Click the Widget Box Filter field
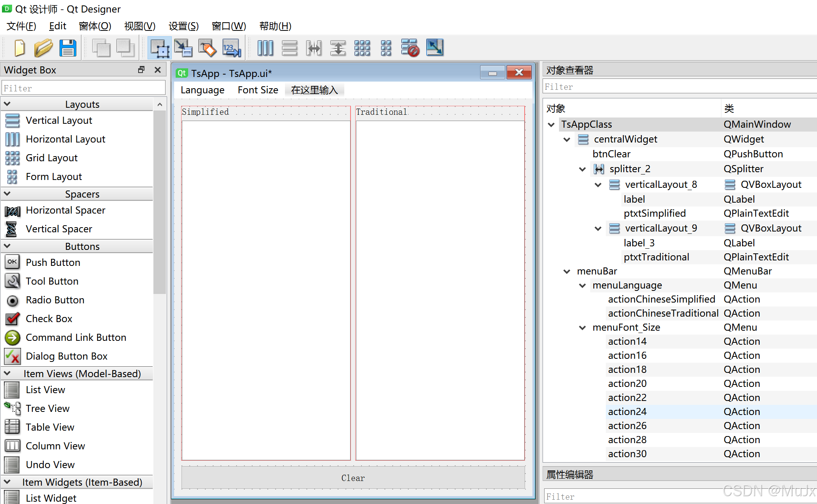This screenshot has height=504, width=817. point(83,88)
